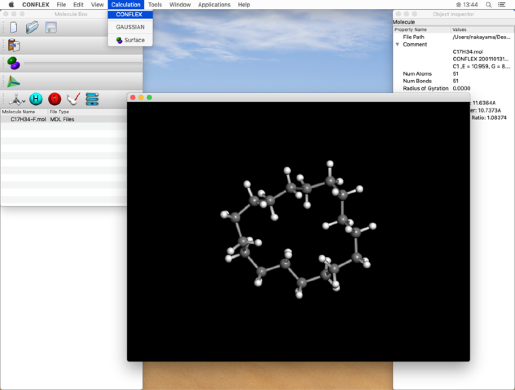The height and width of the screenshot is (390, 515).
Task: Click the structure builder dropdown arrow
Action: (24, 101)
